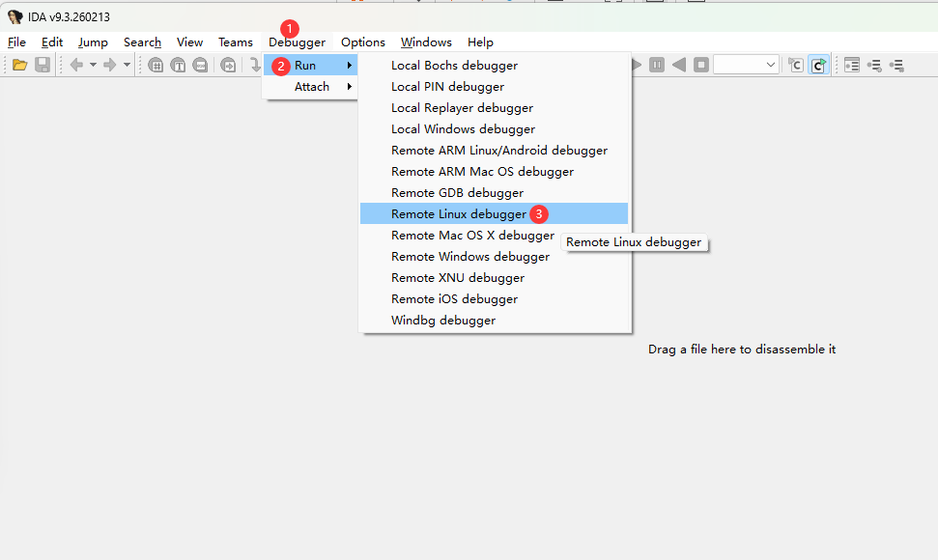
Task: Click the byte-sequence search toolbar icon
Action: coord(200,65)
